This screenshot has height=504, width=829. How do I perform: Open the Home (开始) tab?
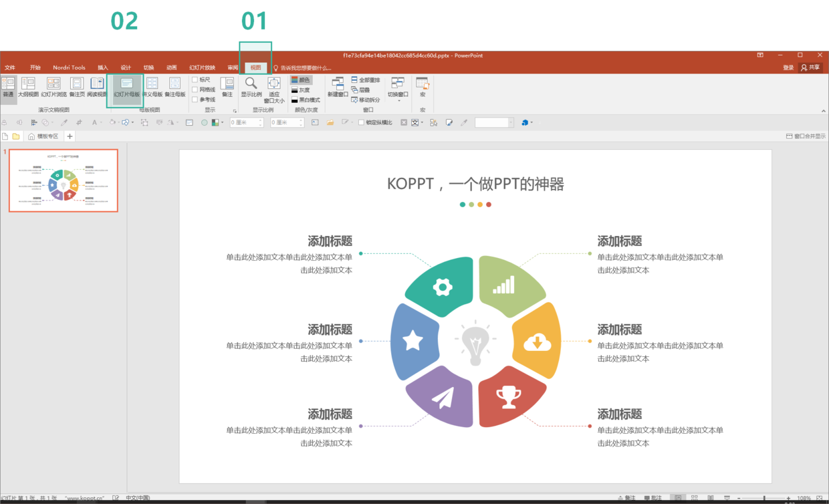coord(35,68)
